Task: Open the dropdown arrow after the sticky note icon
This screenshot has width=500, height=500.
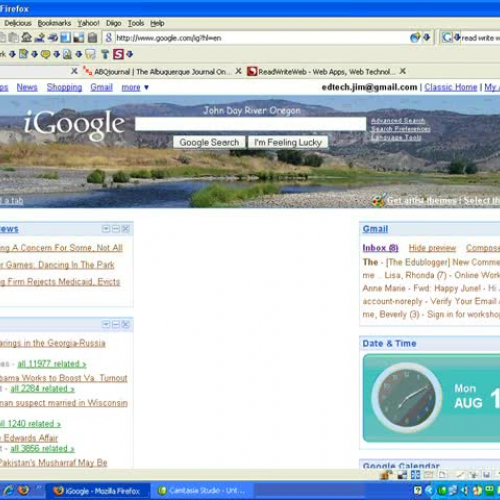Action: tap(34, 54)
